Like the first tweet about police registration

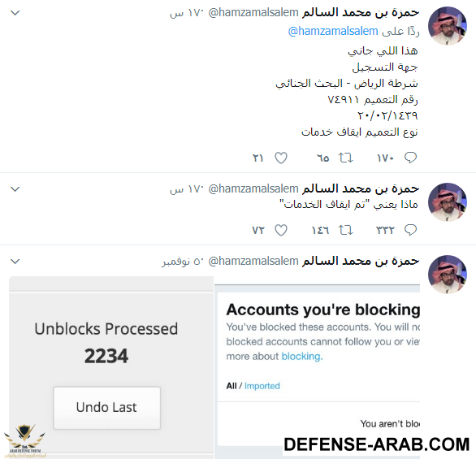click(281, 158)
